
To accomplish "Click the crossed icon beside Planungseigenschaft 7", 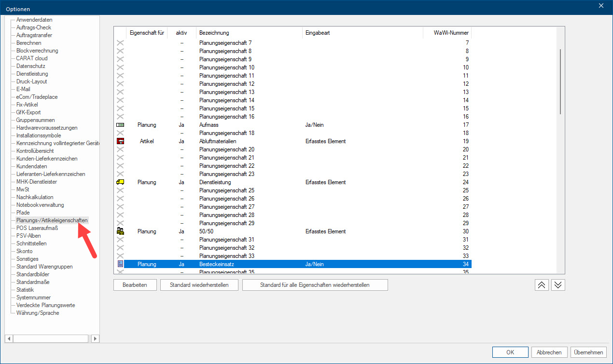I will 120,43.
